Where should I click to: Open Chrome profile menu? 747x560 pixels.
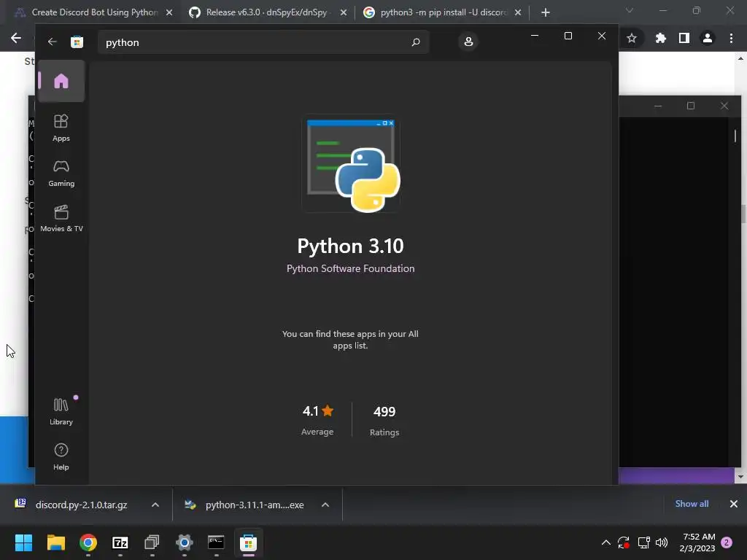(x=708, y=38)
